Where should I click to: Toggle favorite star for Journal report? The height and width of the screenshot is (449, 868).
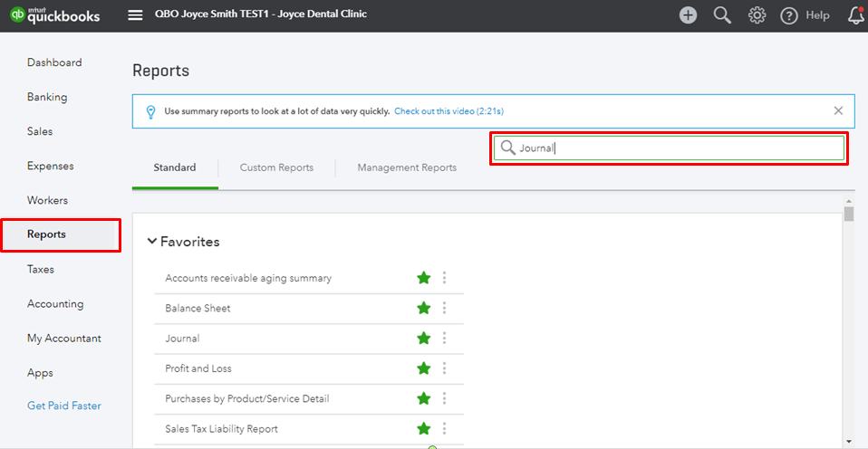tap(423, 339)
